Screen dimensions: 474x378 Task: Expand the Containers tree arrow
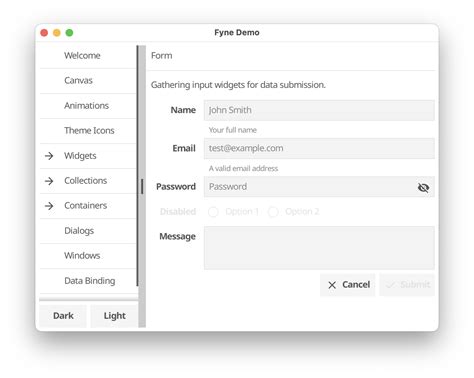(49, 206)
